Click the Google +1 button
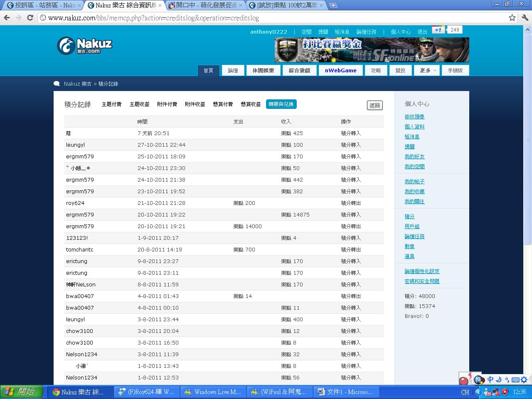Image resolution: width=532 pixels, height=399 pixels. 438,30
